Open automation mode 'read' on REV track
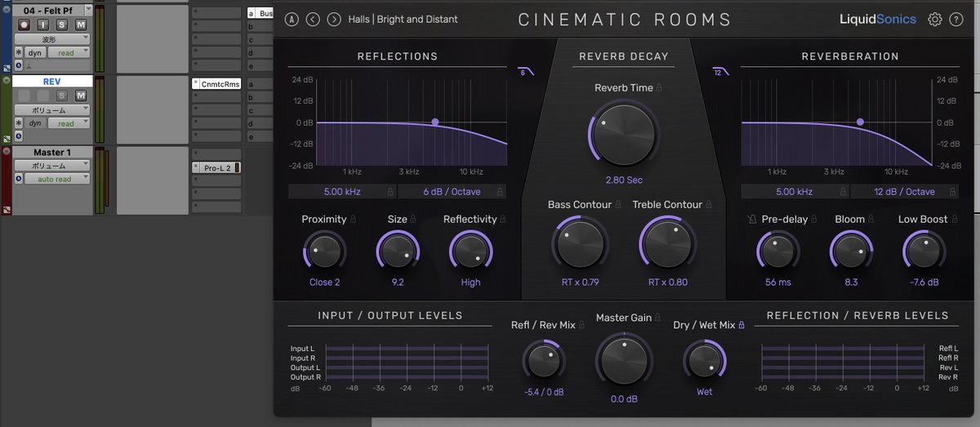Image resolution: width=980 pixels, height=427 pixels. tap(69, 123)
